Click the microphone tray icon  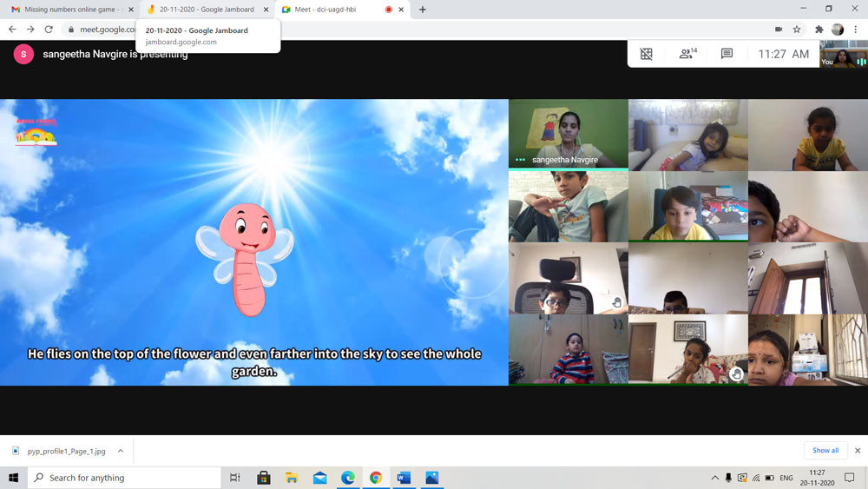728,478
